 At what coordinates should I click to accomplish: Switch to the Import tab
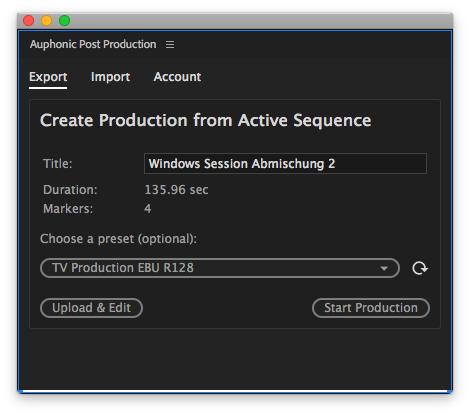click(x=110, y=77)
